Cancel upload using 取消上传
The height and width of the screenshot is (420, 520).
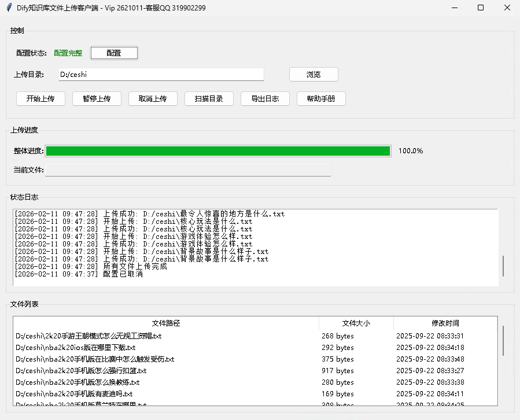[152, 98]
